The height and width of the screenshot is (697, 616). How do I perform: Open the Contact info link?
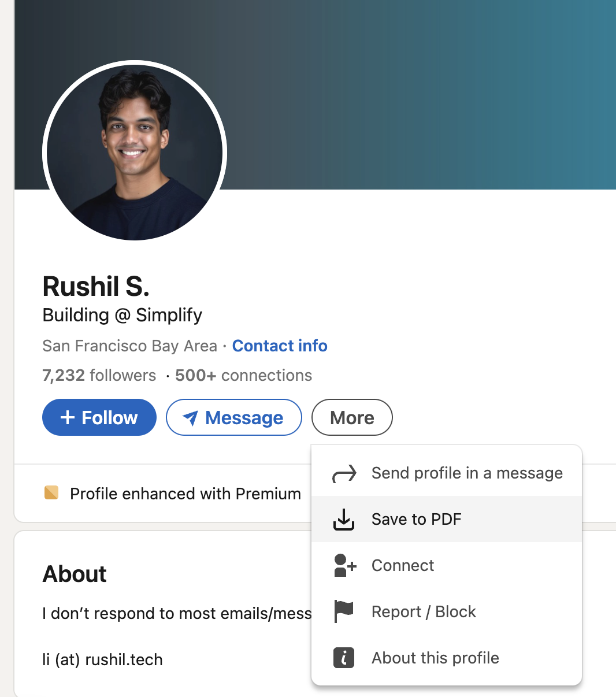point(280,346)
